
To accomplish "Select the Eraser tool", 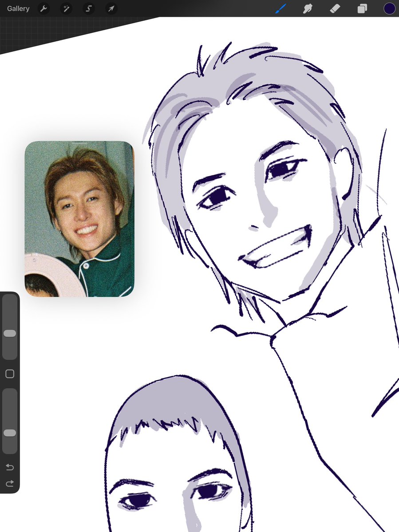I will (335, 8).
